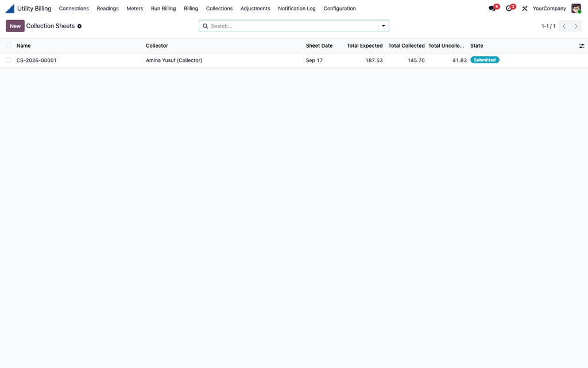Click the Collection Sheets breadcrumb title
The width and height of the screenshot is (588, 368).
pos(51,26)
